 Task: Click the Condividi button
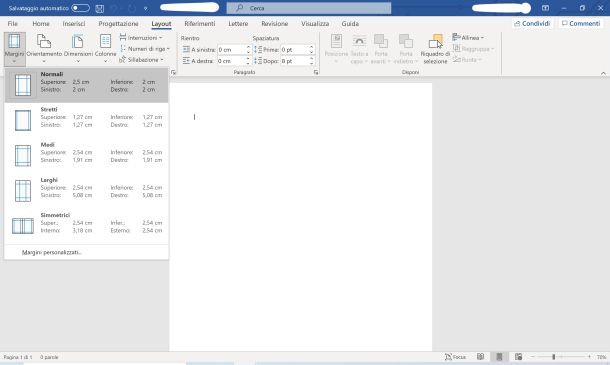[x=532, y=24]
